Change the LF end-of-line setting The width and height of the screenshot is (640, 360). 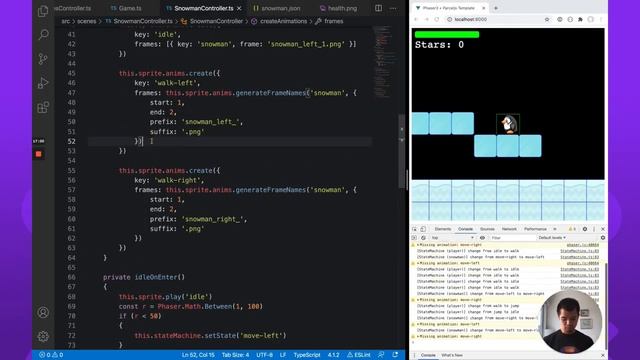click(283, 355)
